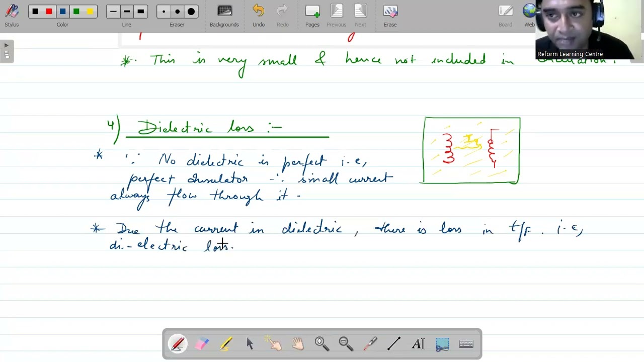
Task: Click the Undo button
Action: click(x=259, y=15)
